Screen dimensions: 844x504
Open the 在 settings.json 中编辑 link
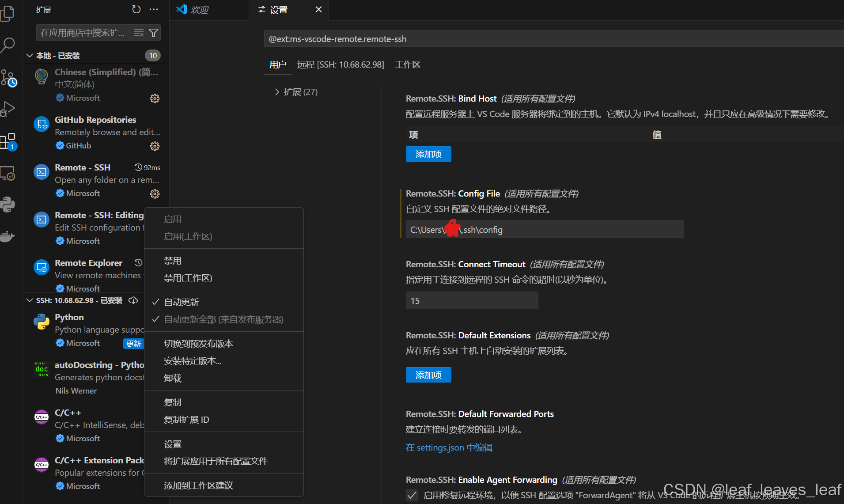click(x=449, y=447)
